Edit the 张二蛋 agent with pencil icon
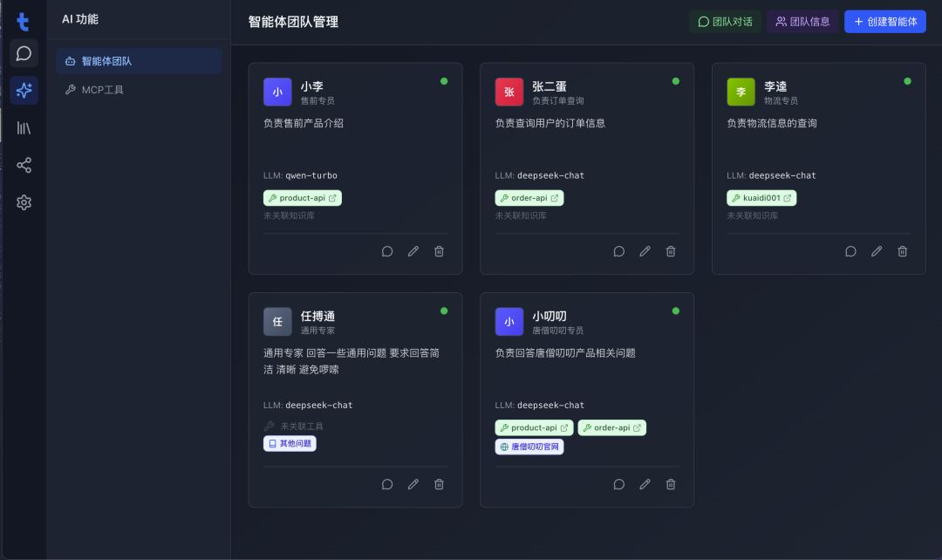The height and width of the screenshot is (560, 942). click(645, 251)
